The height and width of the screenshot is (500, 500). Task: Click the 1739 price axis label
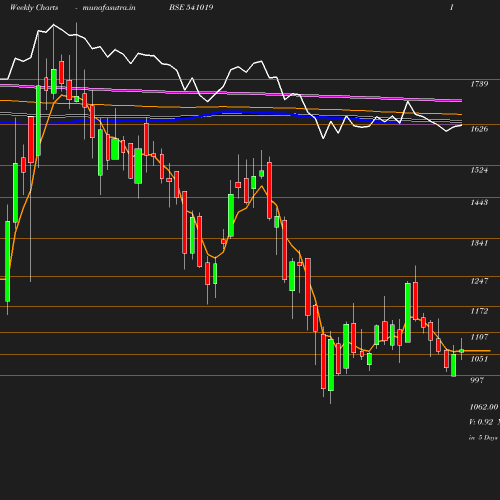pos(479,84)
